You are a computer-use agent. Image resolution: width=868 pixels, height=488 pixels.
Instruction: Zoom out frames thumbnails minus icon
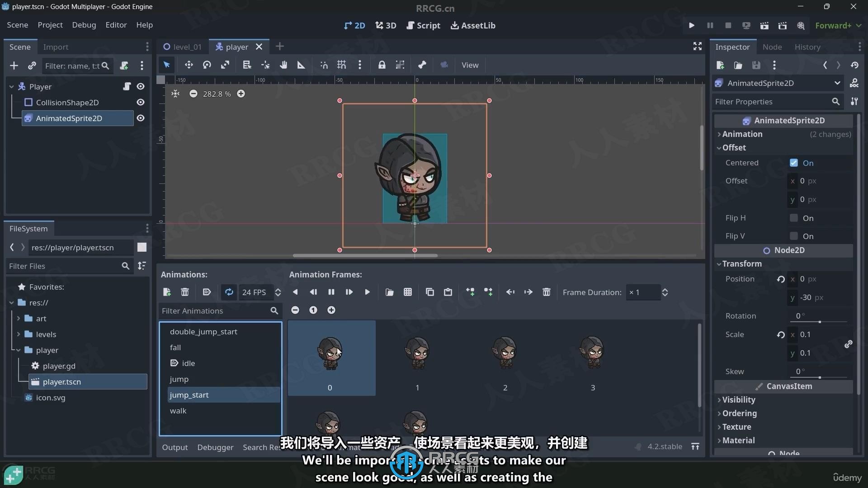pos(295,310)
